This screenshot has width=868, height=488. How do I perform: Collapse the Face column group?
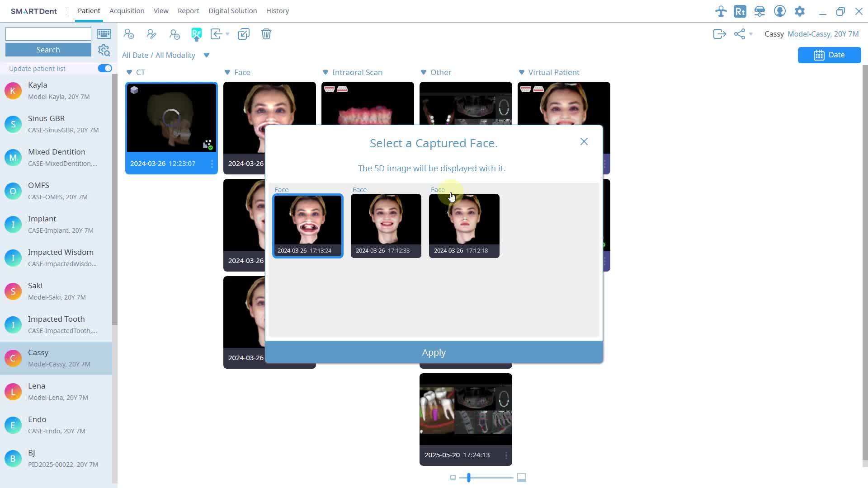[x=227, y=72]
